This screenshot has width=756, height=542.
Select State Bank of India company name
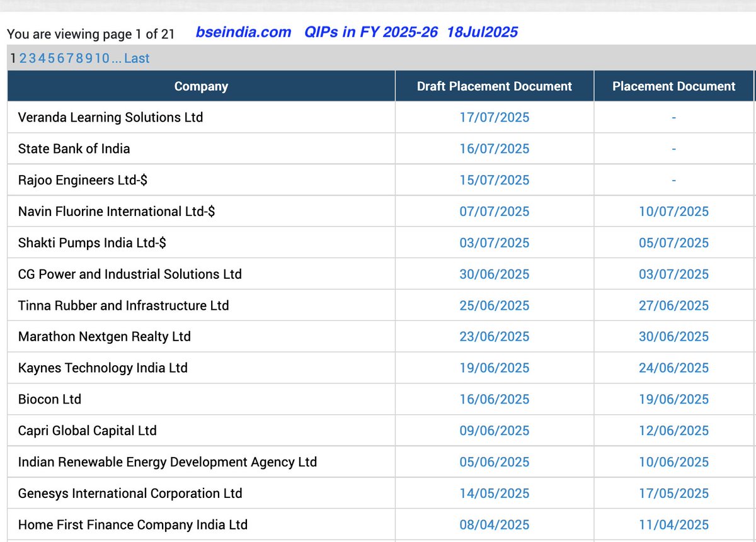pos(74,149)
